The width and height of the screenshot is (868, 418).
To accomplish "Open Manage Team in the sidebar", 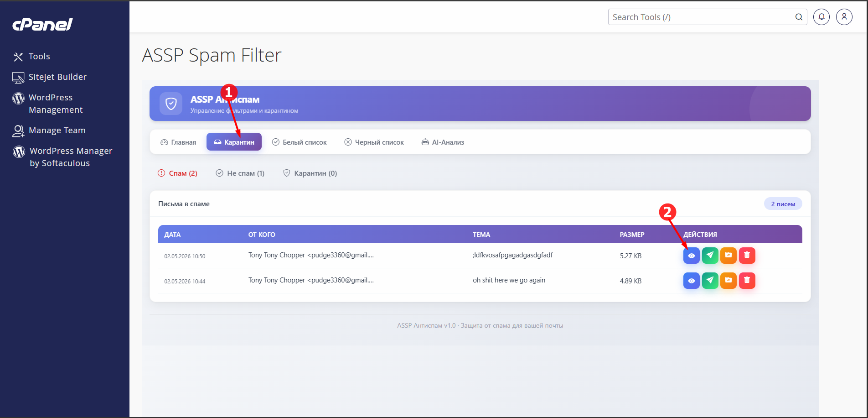I will (49, 131).
